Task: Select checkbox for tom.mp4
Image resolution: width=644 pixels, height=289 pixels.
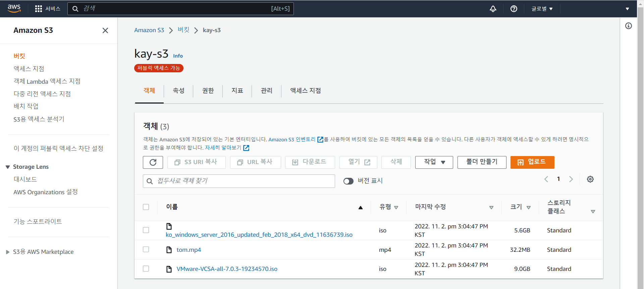Action: coord(146,249)
